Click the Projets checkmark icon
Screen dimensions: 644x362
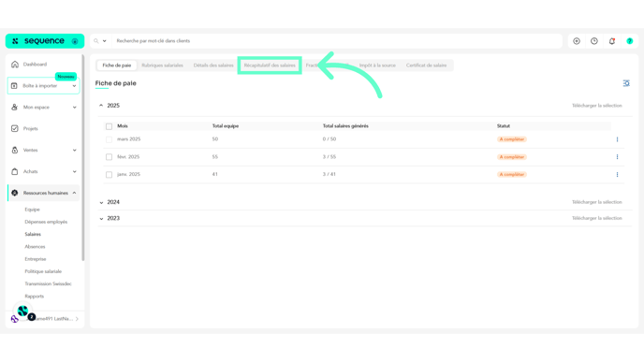[x=15, y=128]
